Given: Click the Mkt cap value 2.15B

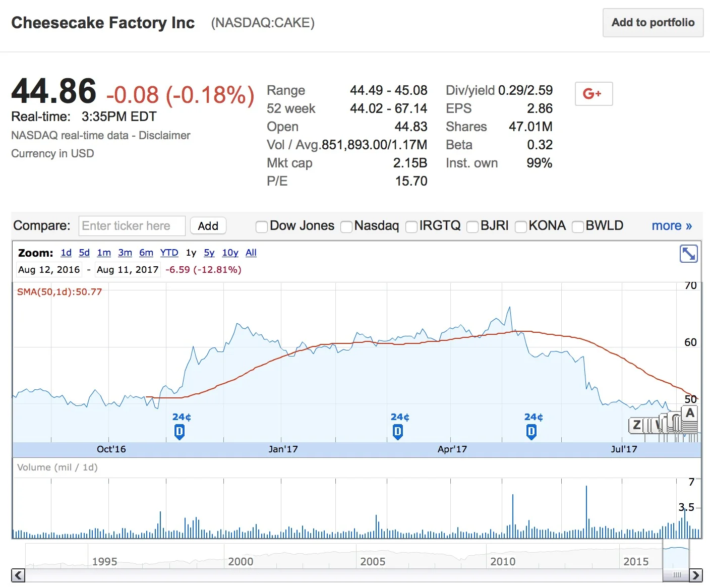Looking at the screenshot, I should point(410,163).
